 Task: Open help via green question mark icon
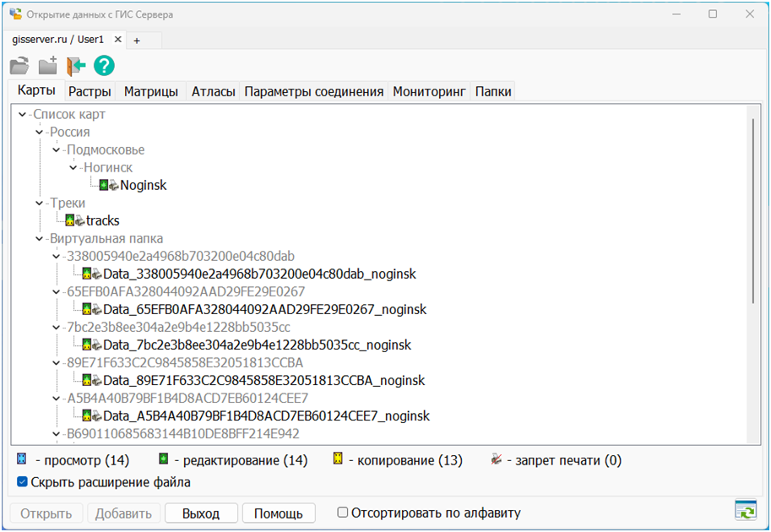pos(104,66)
